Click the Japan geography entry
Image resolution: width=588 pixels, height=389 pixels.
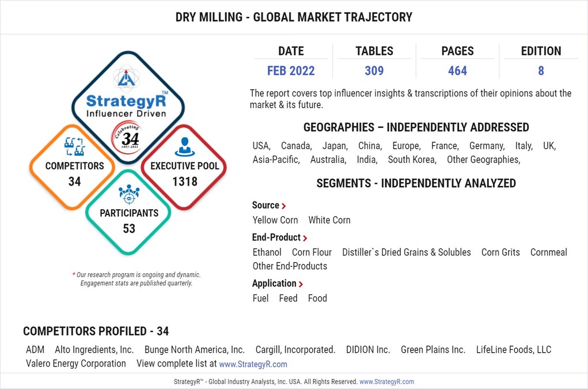point(335,146)
